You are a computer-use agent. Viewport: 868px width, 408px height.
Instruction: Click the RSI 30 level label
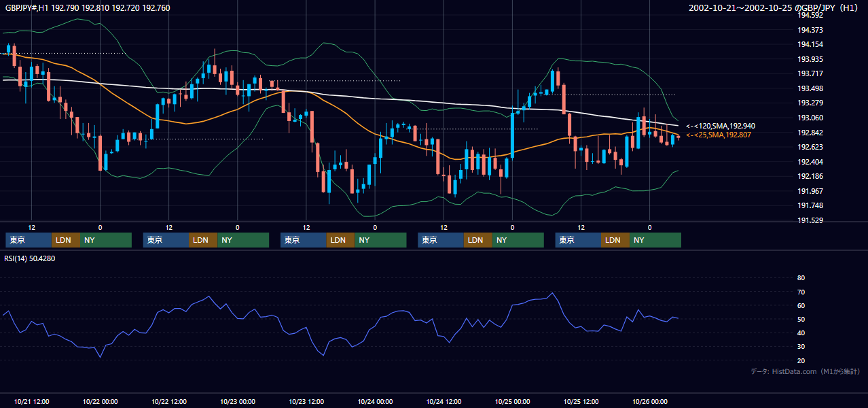(801, 347)
